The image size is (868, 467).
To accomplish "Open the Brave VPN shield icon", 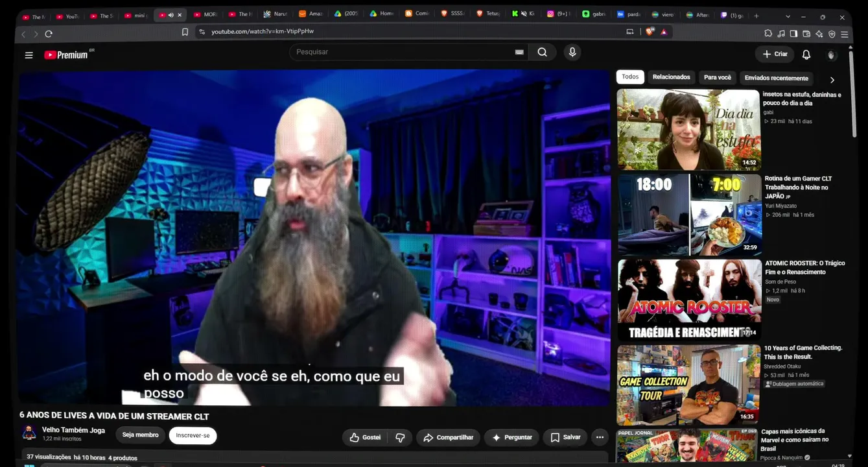I will [832, 34].
